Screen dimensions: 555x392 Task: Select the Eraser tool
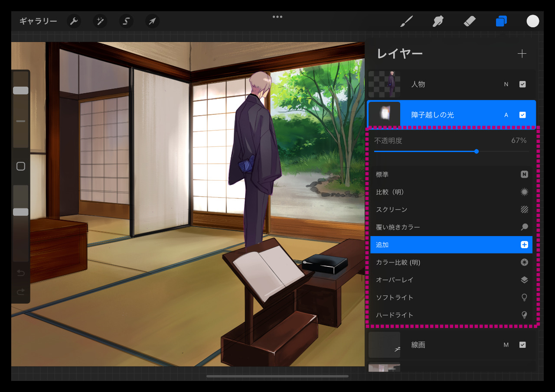tap(470, 21)
